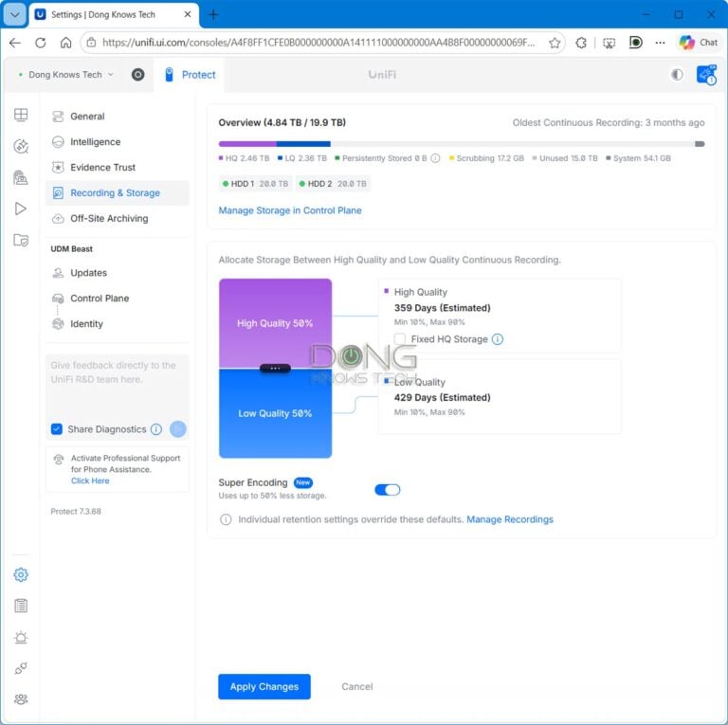Open the playback triangle icon in left rail
728x725 pixels.
[21, 208]
